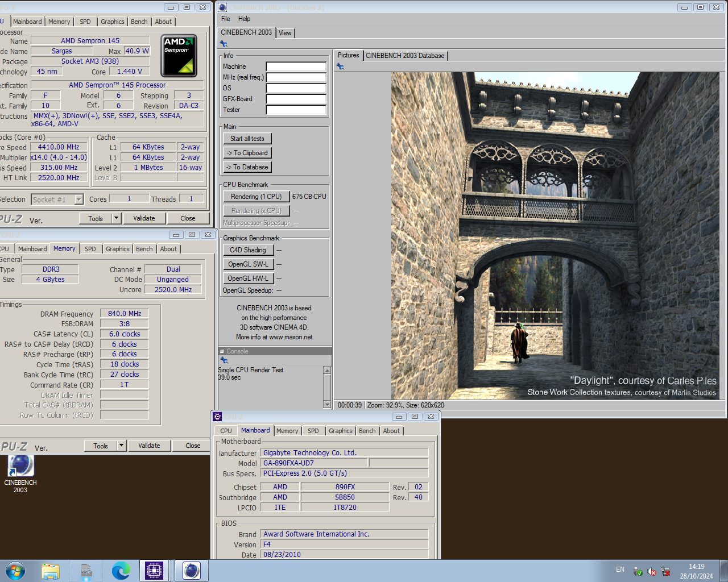Click the To Database button
The image size is (728, 582).
point(247,167)
